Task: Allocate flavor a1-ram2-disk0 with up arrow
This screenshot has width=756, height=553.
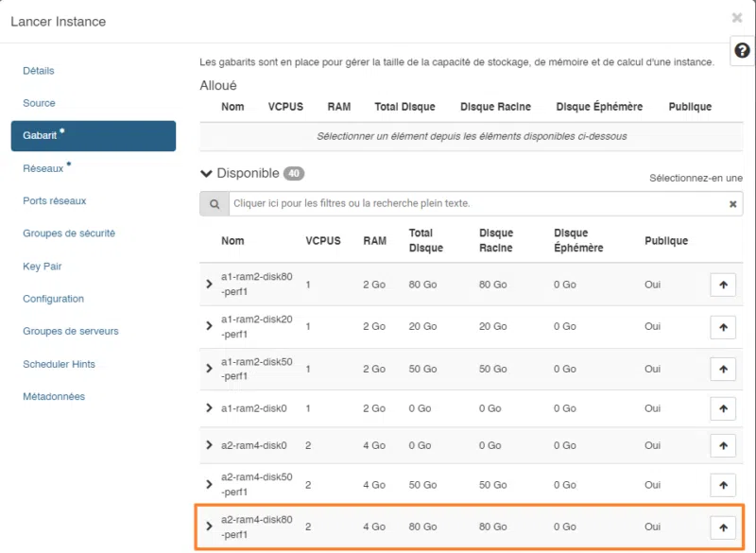Action: click(x=722, y=408)
